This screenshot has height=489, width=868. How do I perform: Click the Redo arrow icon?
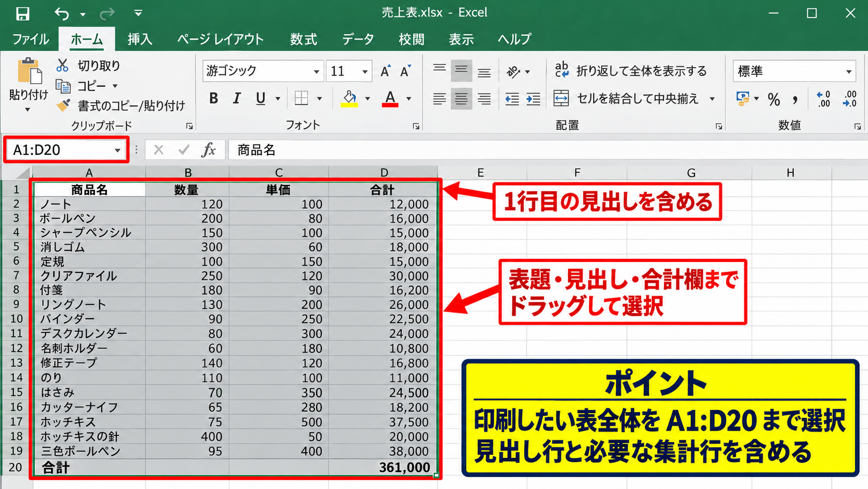tap(107, 13)
